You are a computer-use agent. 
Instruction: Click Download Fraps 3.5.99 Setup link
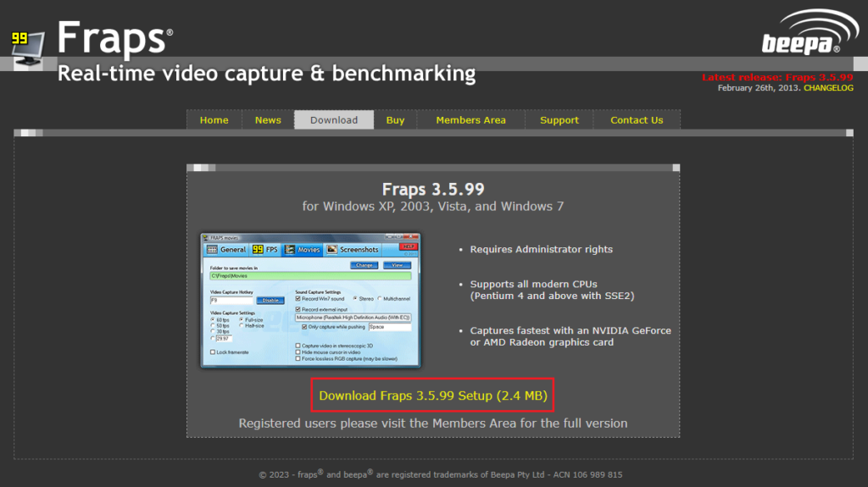(432, 396)
